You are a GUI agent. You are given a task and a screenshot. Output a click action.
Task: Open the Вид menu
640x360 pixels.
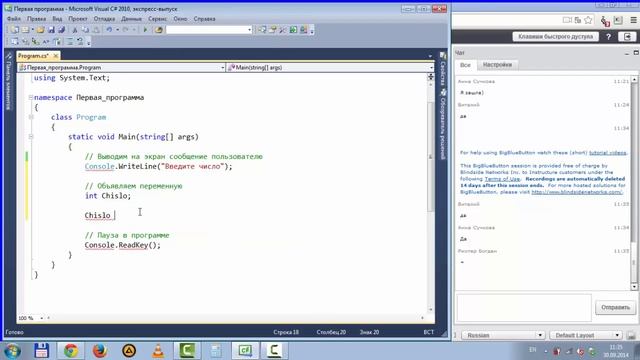(57, 19)
